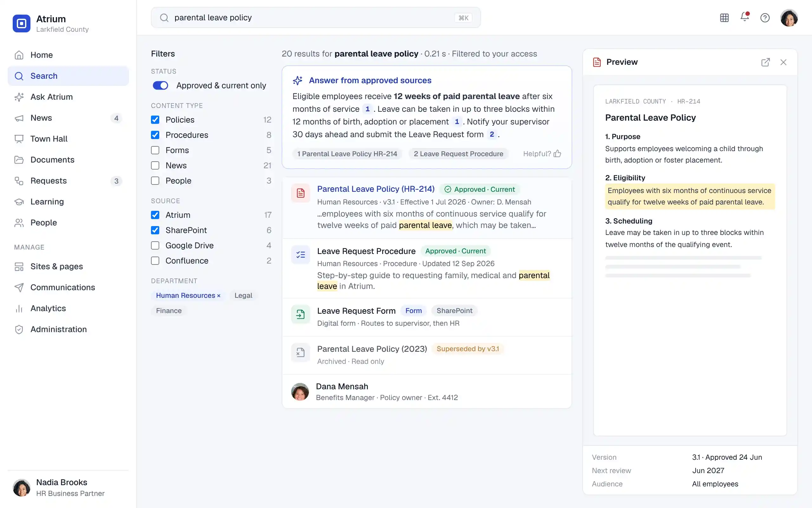This screenshot has width=812, height=508.
Task: Check the Forms checkbox
Action: point(155,150)
